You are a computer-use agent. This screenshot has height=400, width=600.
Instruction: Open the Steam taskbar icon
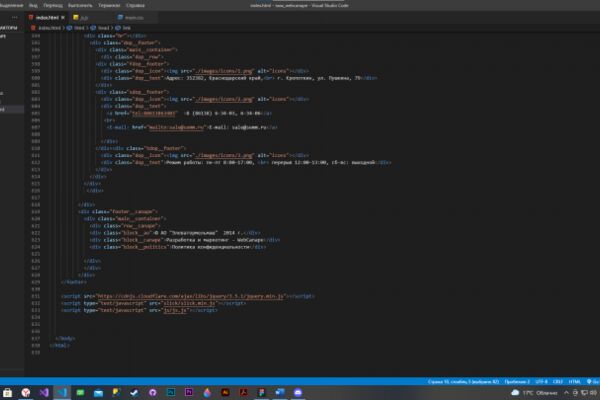click(134, 392)
